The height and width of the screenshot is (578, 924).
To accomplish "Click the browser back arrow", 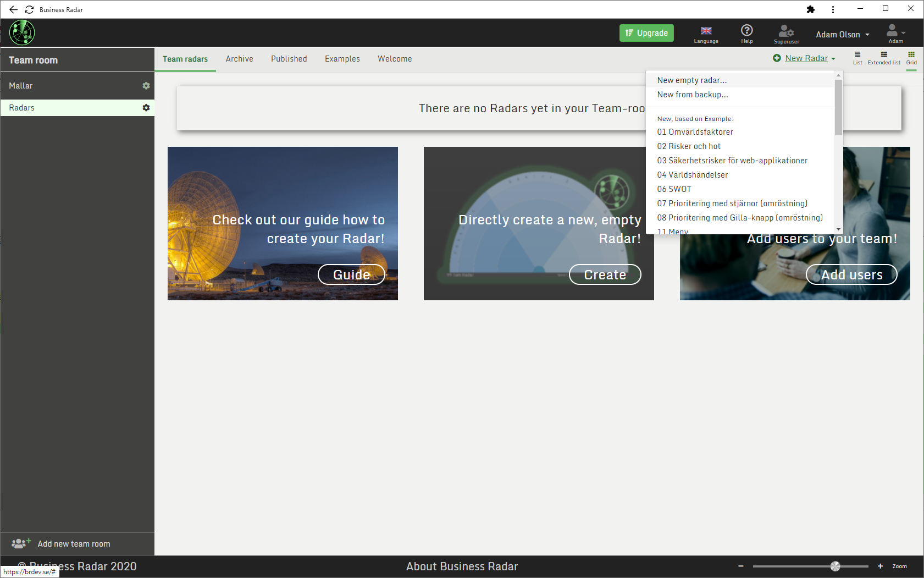I will [x=13, y=9].
